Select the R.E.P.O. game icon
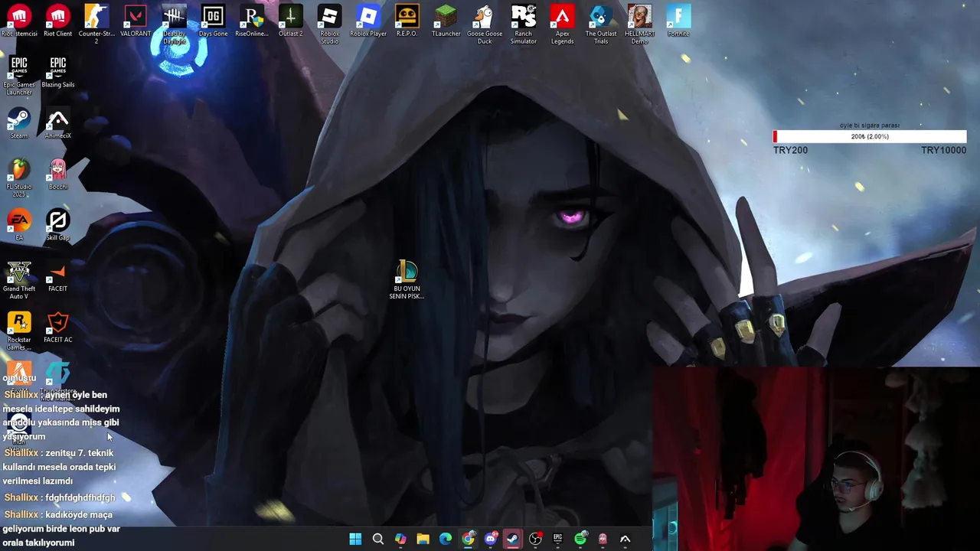 click(407, 21)
